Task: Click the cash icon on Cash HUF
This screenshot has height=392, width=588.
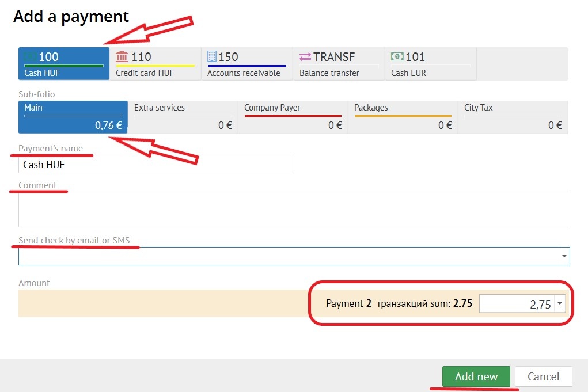Action: pos(31,56)
